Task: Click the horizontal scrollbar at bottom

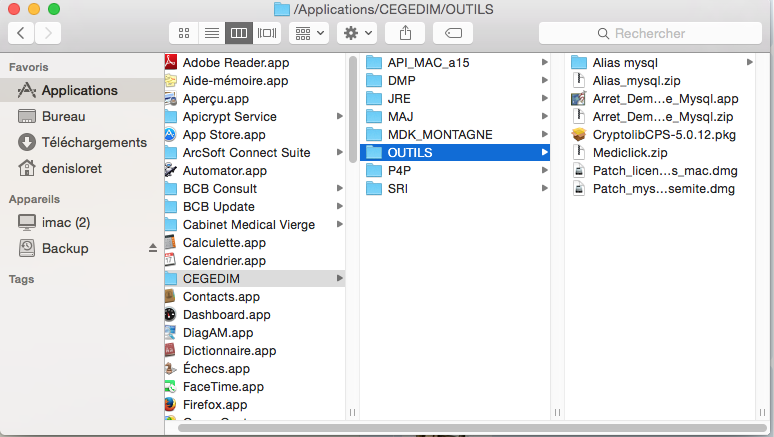Action: coord(472,428)
